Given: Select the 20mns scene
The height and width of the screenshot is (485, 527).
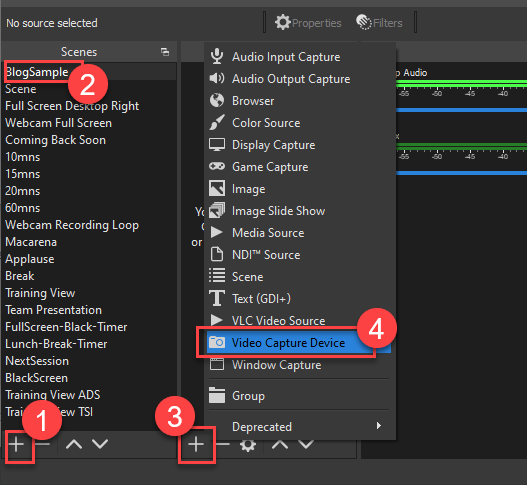Looking at the screenshot, I should [x=89, y=191].
